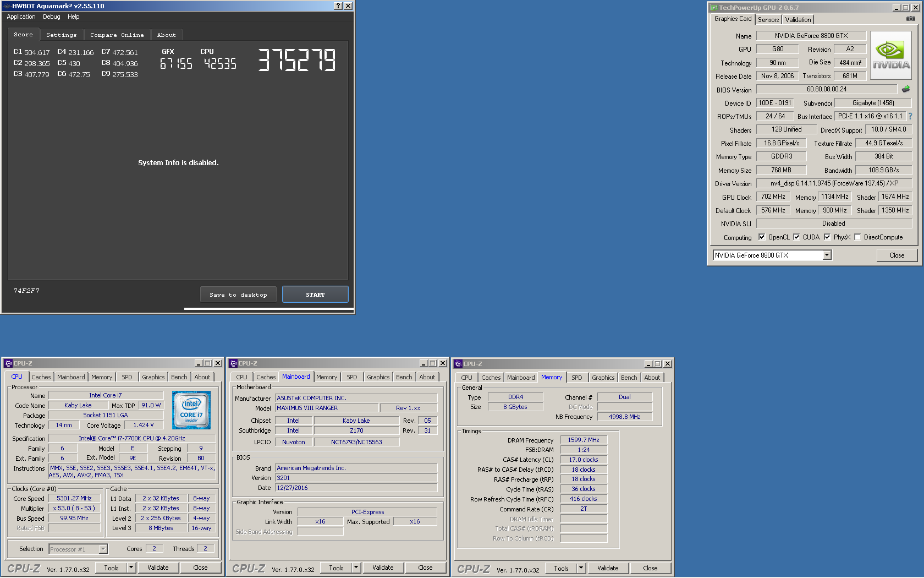924x578 pixels.
Task: Toggle the PhysX checkbox in GPU-Z
Action: point(827,237)
